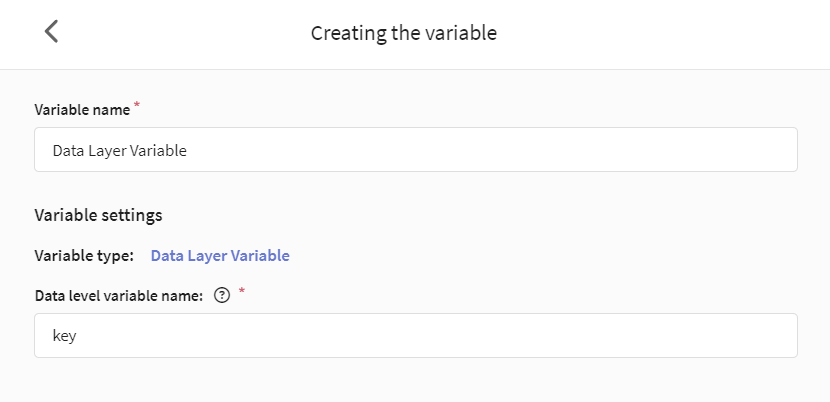Focus the Data level variable name field
Image resolution: width=830 pixels, height=402 pixels.
(416, 335)
